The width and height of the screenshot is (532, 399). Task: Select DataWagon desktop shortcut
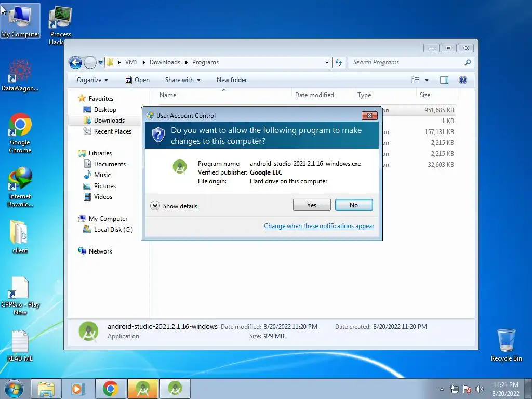20,75
